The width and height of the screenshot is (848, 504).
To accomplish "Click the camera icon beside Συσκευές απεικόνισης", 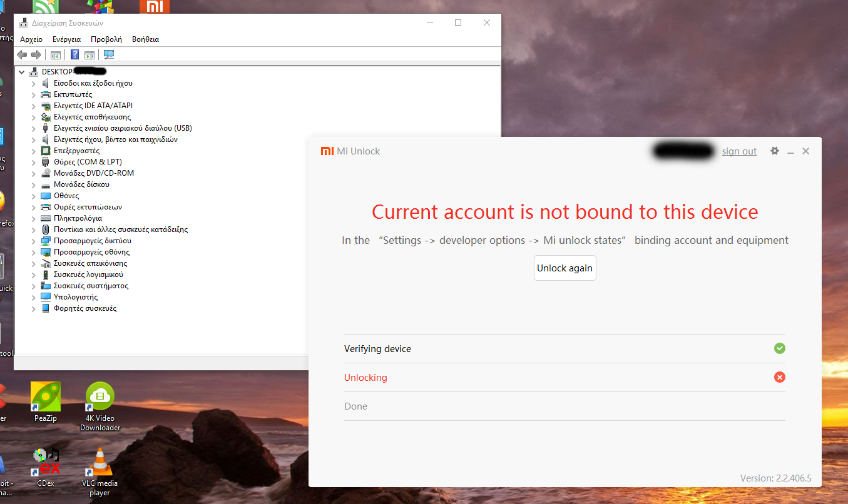I will (x=46, y=263).
